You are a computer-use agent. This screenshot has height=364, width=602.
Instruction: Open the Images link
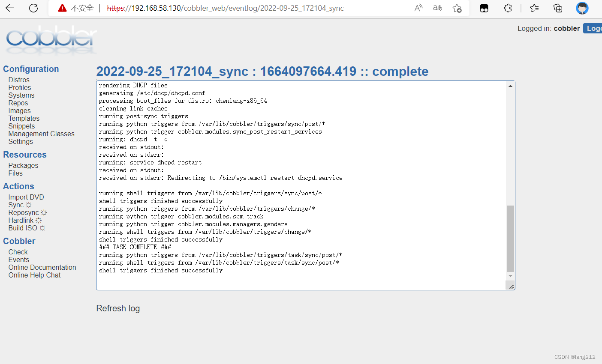coord(19,110)
